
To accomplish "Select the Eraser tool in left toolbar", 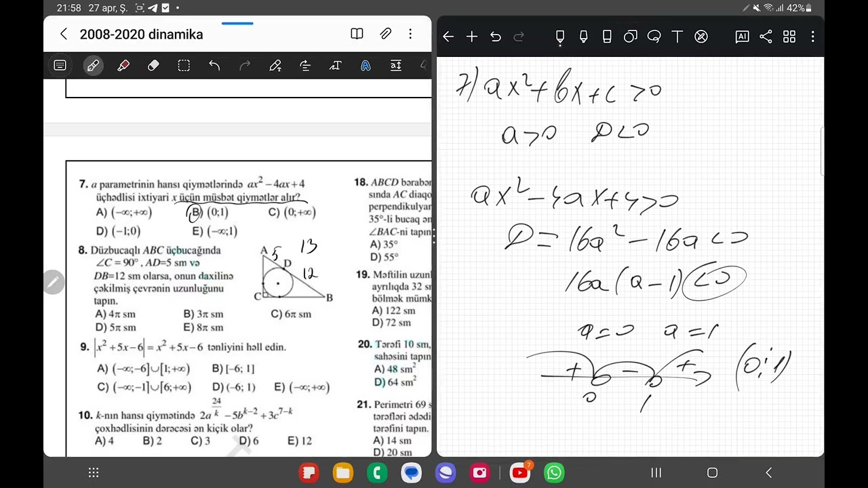I will [x=153, y=66].
